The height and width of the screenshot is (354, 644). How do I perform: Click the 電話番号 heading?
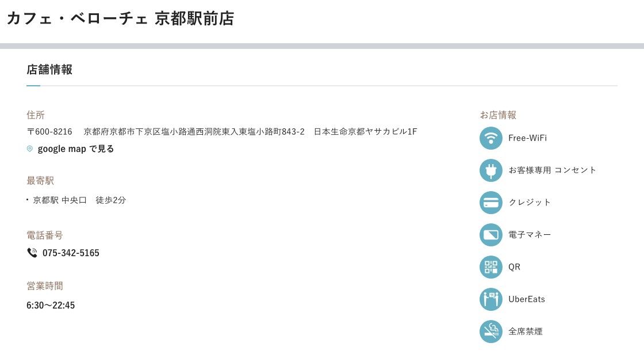(45, 235)
